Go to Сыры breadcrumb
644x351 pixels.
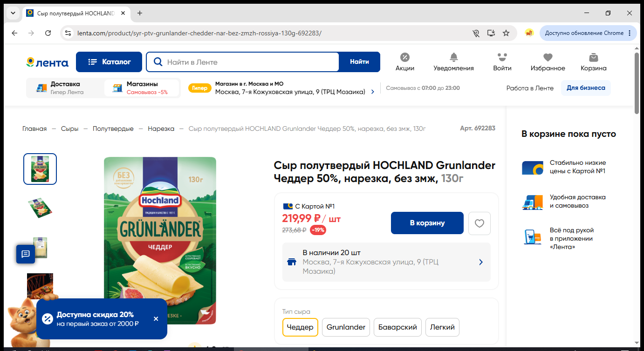click(69, 128)
